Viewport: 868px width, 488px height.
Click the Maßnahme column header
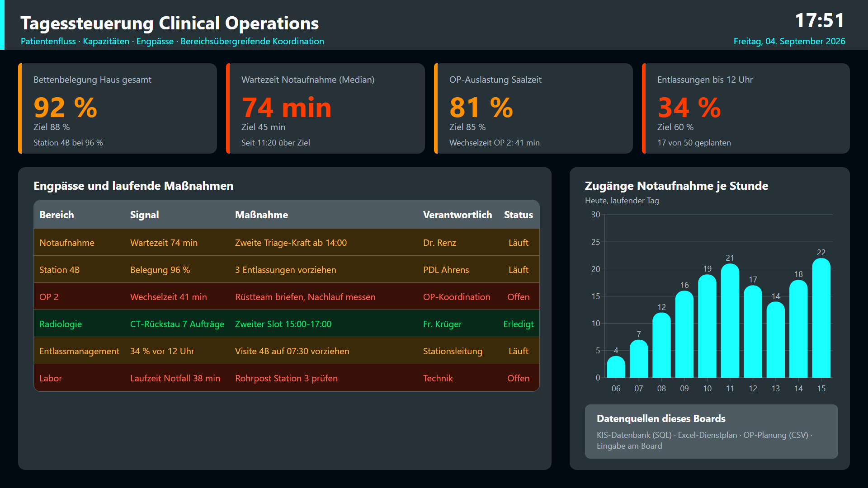[261, 215]
